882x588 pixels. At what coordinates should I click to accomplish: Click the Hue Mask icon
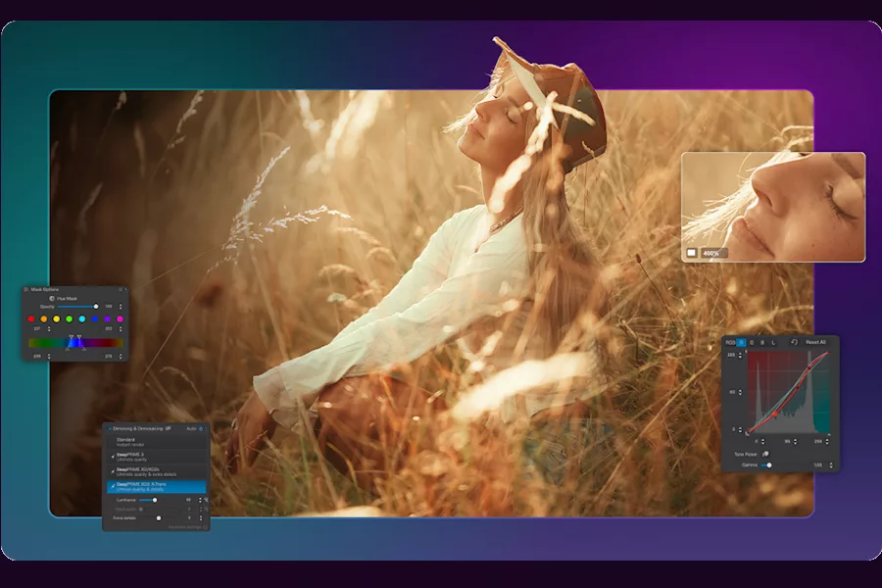[x=51, y=298]
